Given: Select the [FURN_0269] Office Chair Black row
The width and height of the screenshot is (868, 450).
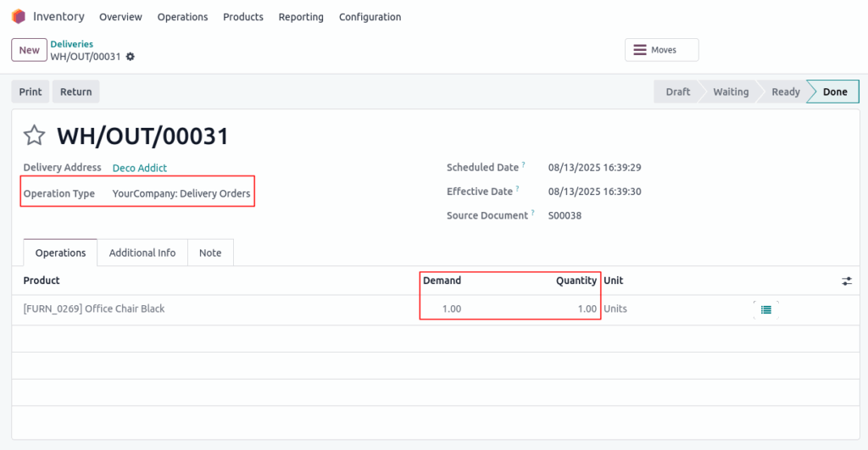Looking at the screenshot, I should [x=436, y=309].
